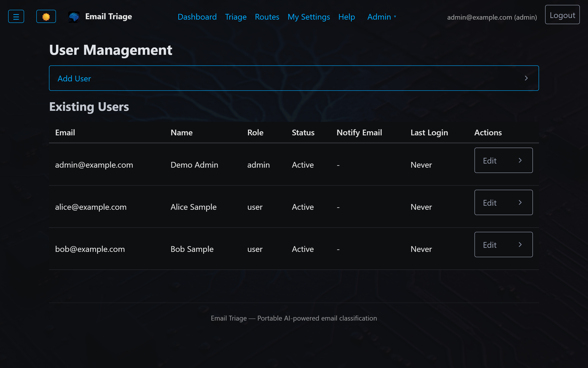
Task: Click the Alice Sample name cell
Action: click(193, 207)
